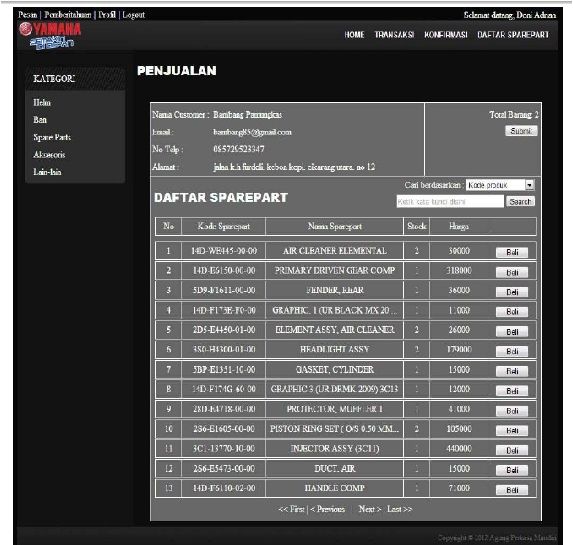Viewport: 573px width, 545px height.
Task: Go to Next page of spareparts
Action: click(x=369, y=509)
